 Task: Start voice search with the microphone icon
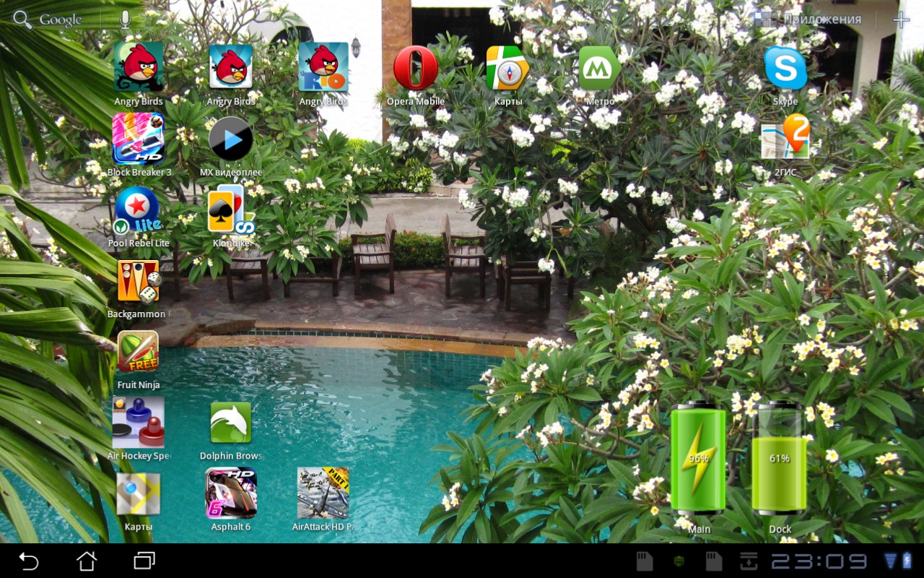click(x=125, y=20)
